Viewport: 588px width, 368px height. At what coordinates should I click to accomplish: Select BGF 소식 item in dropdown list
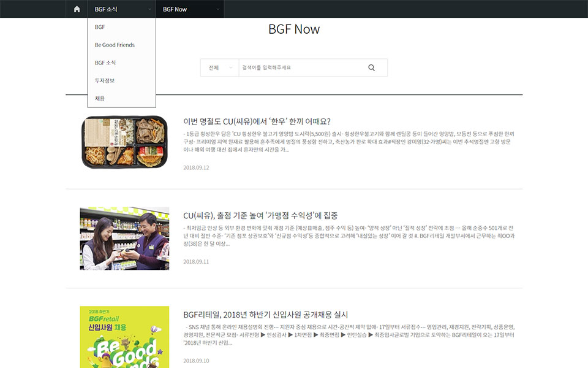(x=105, y=63)
